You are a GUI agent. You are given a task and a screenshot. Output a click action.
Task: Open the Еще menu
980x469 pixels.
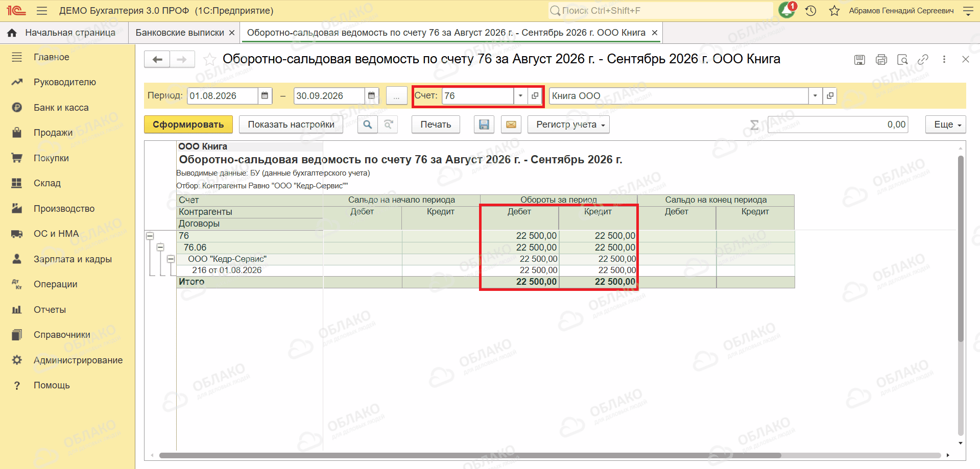[x=945, y=125]
